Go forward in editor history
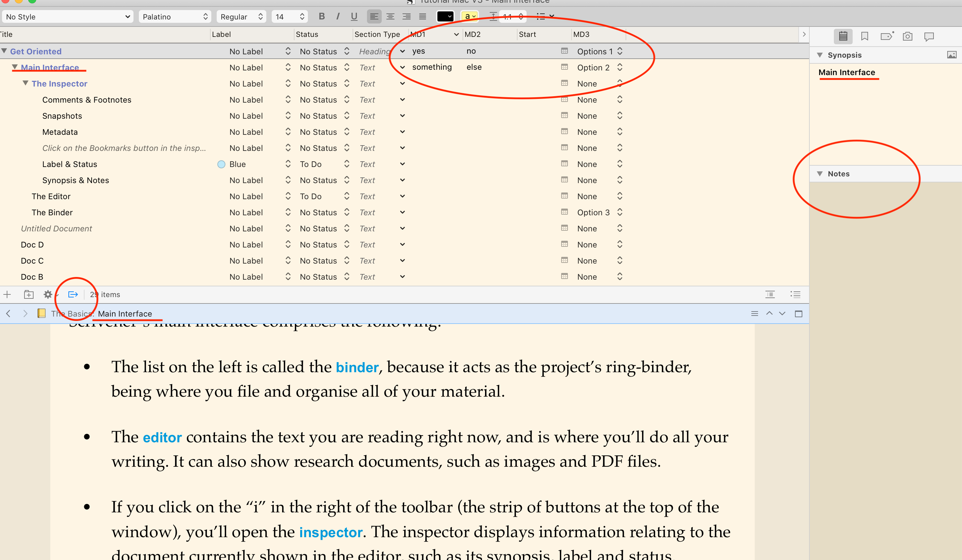 click(25, 314)
